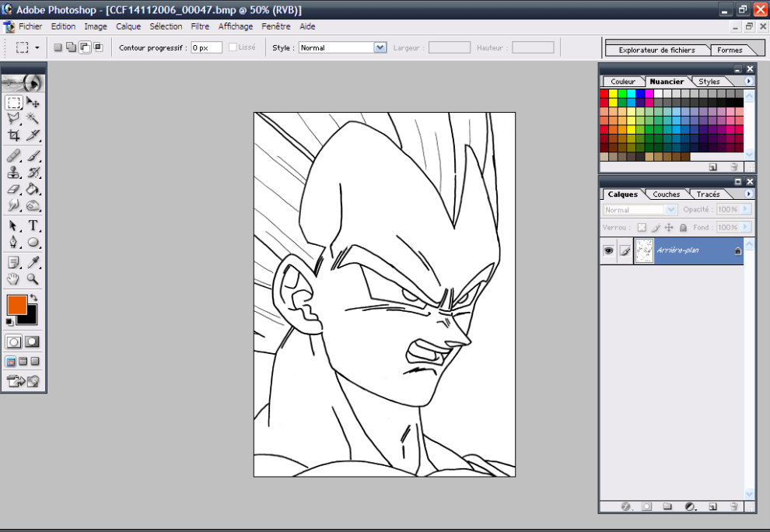Add a layer mask
The image size is (770, 532).
[647, 506]
